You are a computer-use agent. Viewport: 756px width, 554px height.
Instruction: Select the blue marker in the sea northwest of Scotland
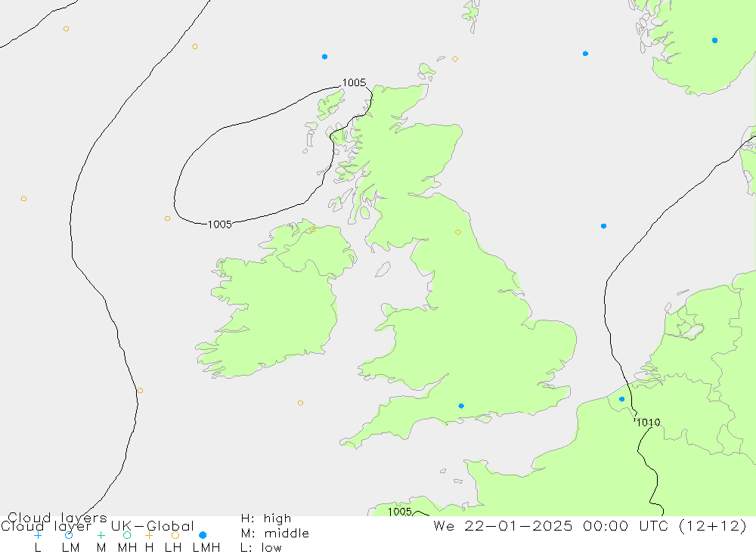(x=324, y=57)
